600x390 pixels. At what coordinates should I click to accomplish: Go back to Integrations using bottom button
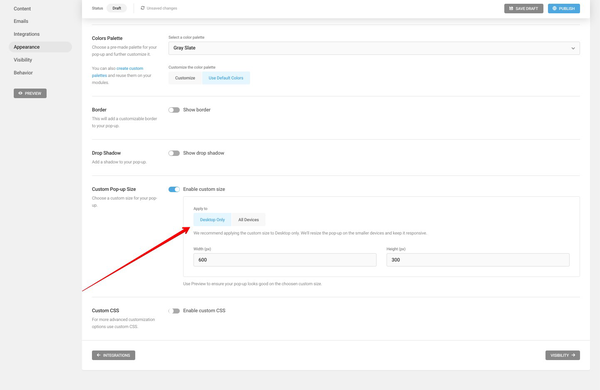point(113,356)
